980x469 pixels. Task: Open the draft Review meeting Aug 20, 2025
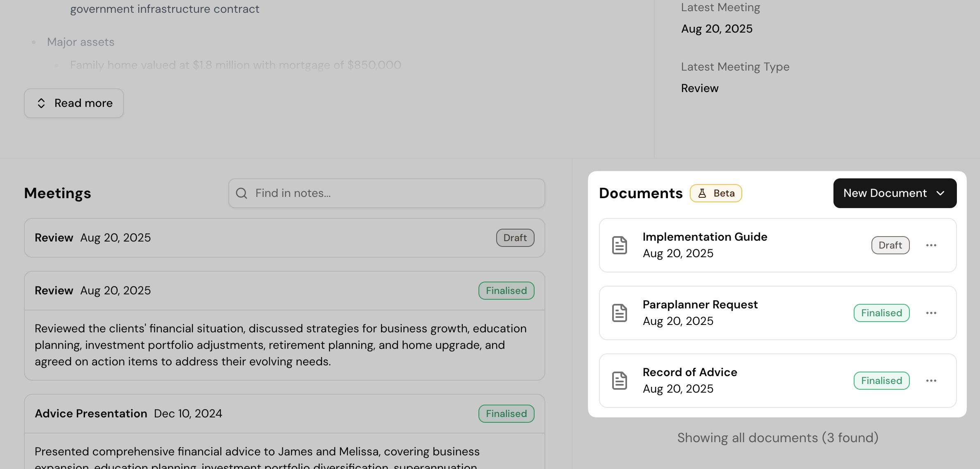coord(284,238)
